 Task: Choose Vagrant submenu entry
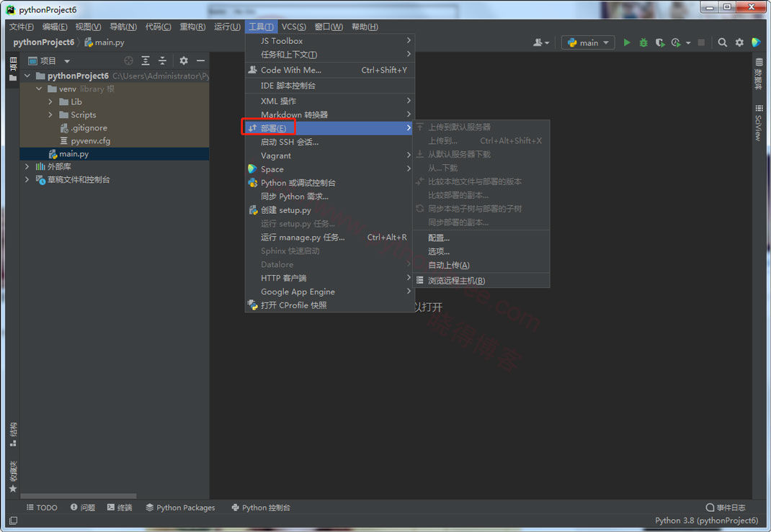[x=329, y=155]
